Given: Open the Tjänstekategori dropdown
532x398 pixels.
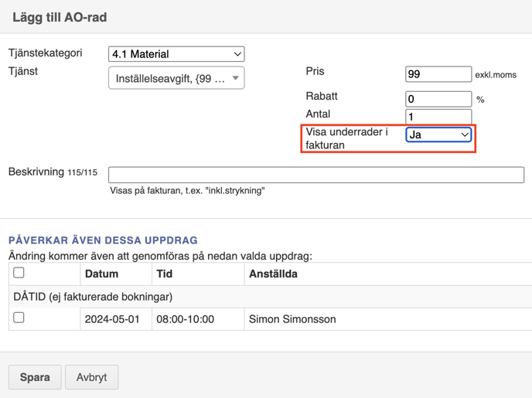Looking at the screenshot, I should [176, 54].
